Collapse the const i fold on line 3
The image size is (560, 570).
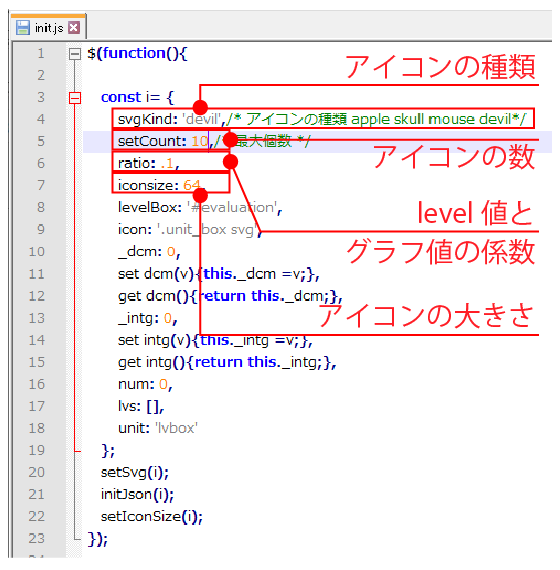[x=75, y=98]
